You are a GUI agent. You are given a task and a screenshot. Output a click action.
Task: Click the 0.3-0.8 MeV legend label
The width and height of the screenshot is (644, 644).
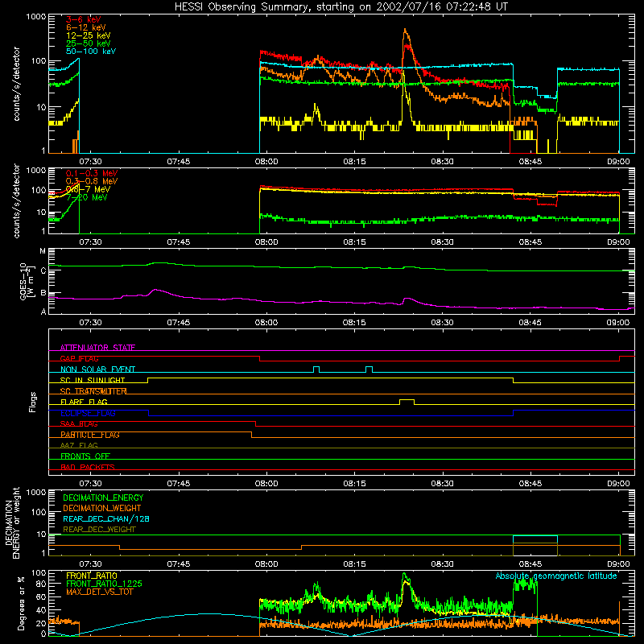pyautogui.click(x=92, y=181)
